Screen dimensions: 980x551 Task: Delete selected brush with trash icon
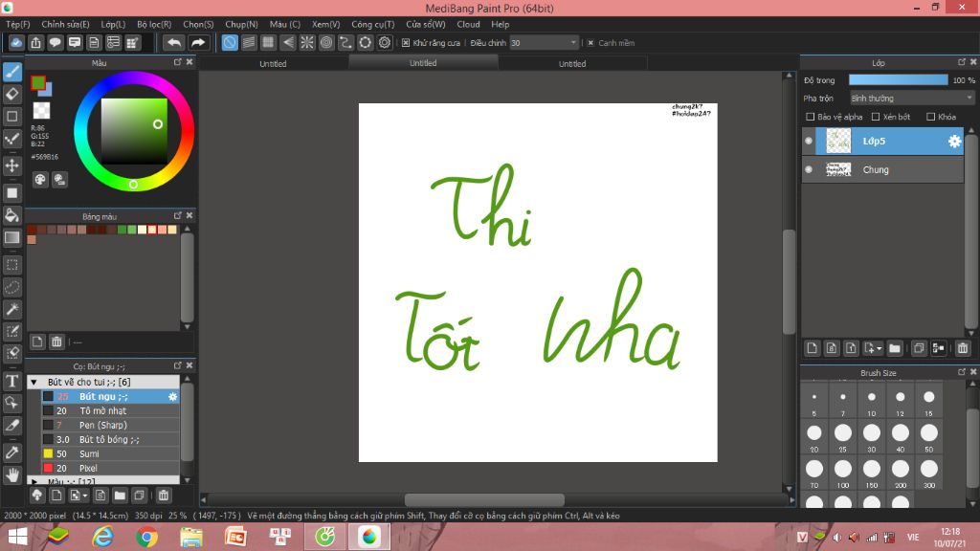[163, 496]
